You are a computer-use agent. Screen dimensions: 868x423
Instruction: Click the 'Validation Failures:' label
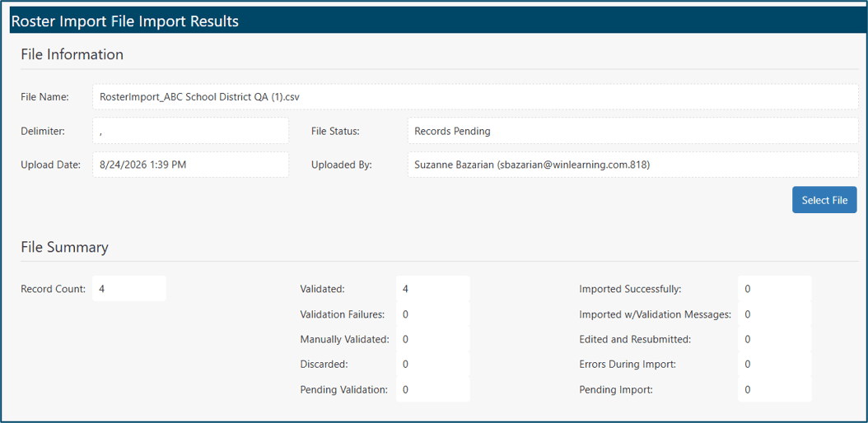tap(342, 314)
